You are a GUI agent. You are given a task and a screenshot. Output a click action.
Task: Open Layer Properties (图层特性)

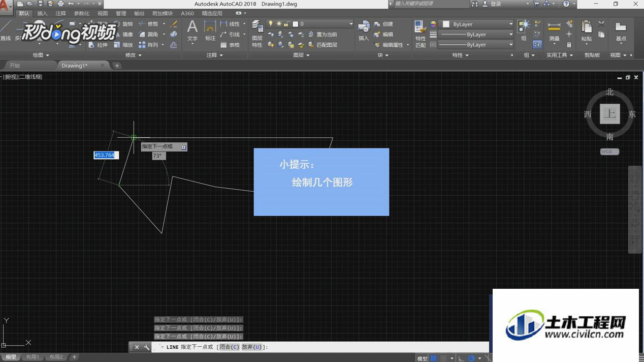point(257,34)
